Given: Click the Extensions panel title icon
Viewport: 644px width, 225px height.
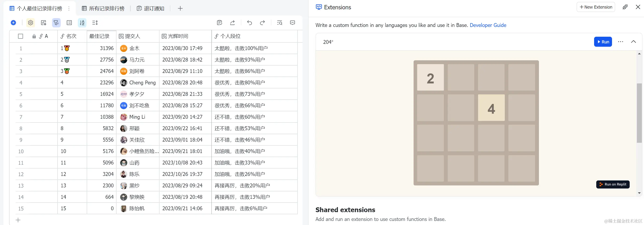Looking at the screenshot, I should tap(319, 7).
